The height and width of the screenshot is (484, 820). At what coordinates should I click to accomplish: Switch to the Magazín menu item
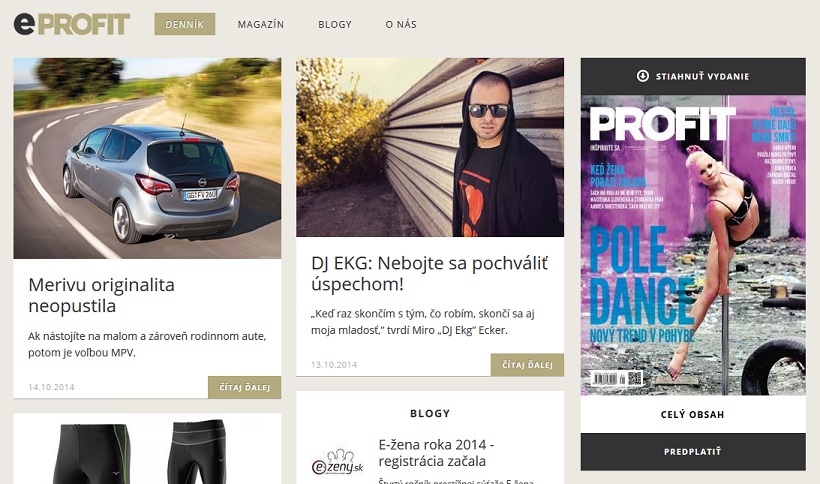[x=260, y=25]
